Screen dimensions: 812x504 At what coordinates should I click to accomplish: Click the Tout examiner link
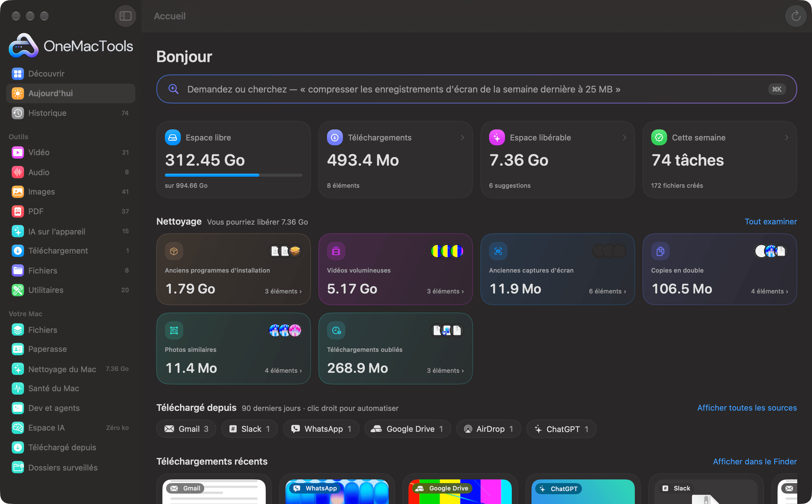pos(771,222)
